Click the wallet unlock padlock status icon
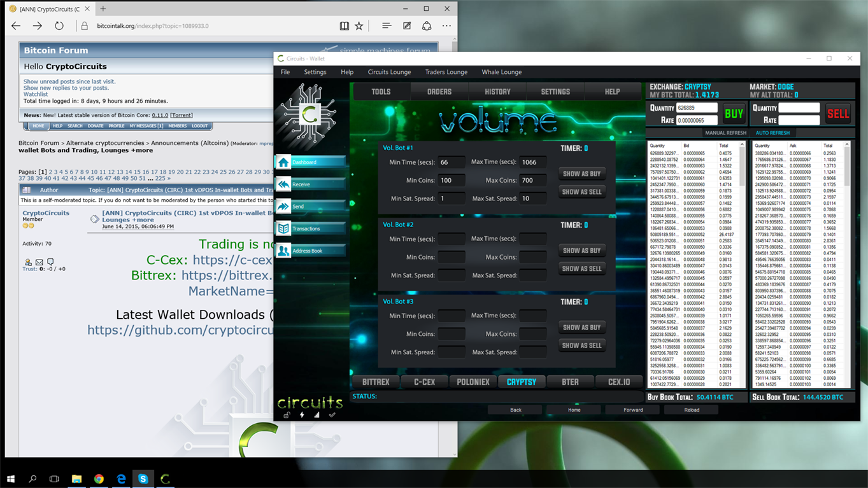Image resolution: width=868 pixels, height=488 pixels. 287,415
